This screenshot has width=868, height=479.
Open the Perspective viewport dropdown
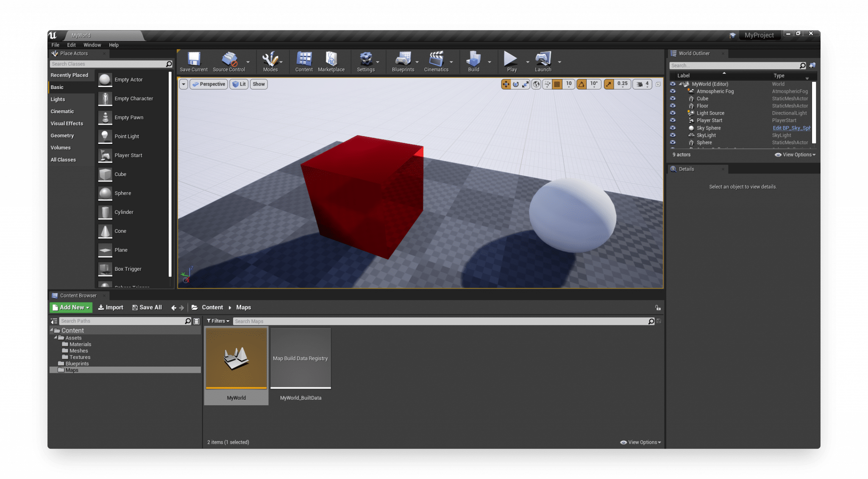209,84
